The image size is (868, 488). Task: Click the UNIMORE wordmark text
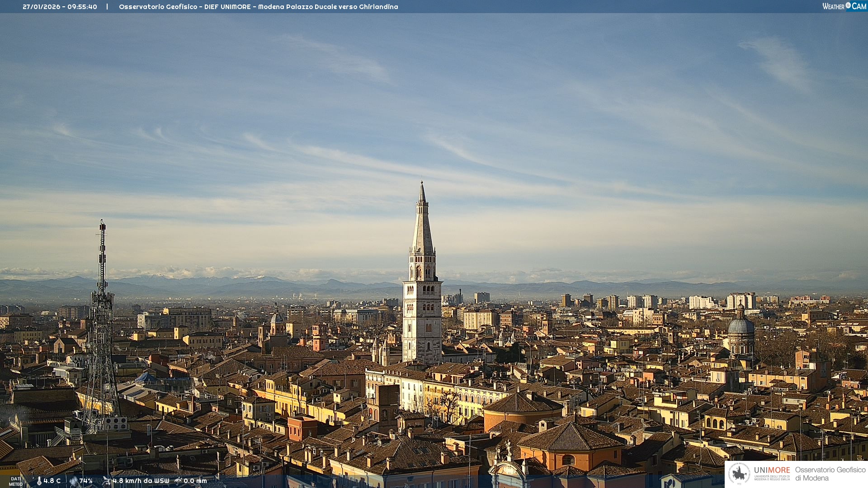point(772,470)
